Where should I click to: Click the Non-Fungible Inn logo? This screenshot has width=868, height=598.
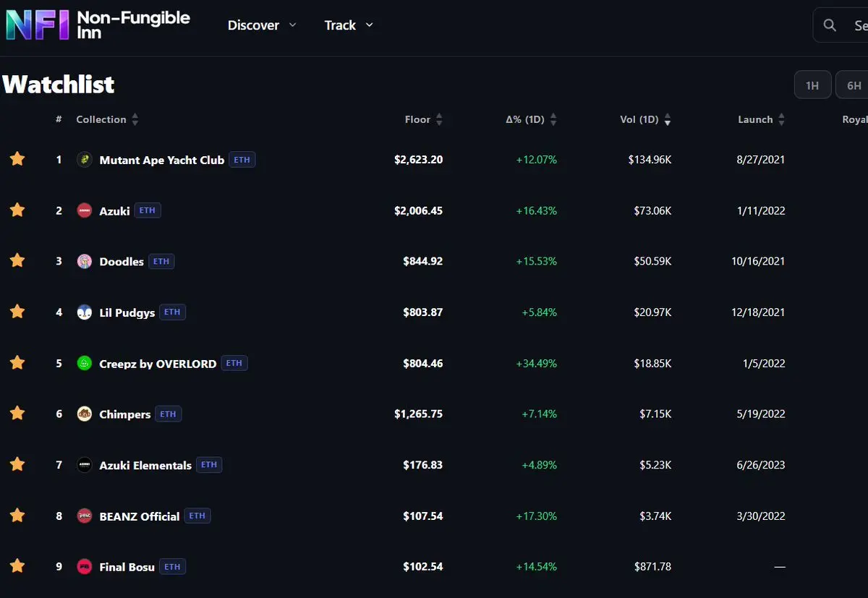point(98,25)
